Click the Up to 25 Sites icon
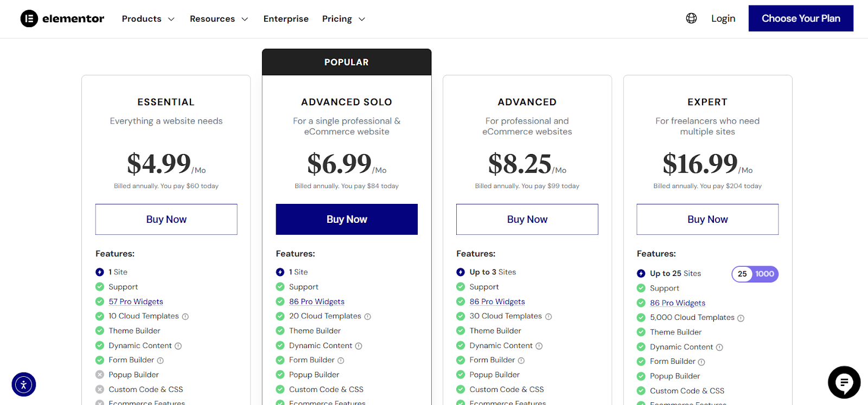The image size is (868, 405). tap(641, 274)
